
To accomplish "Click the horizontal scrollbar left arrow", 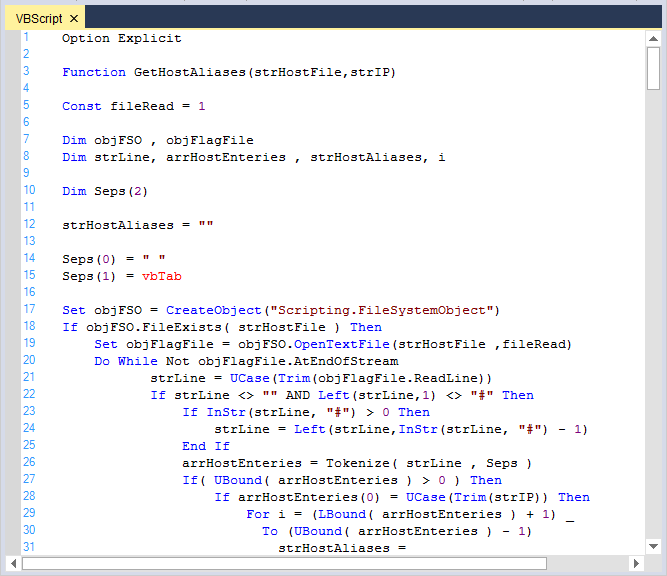I will click(14, 564).
